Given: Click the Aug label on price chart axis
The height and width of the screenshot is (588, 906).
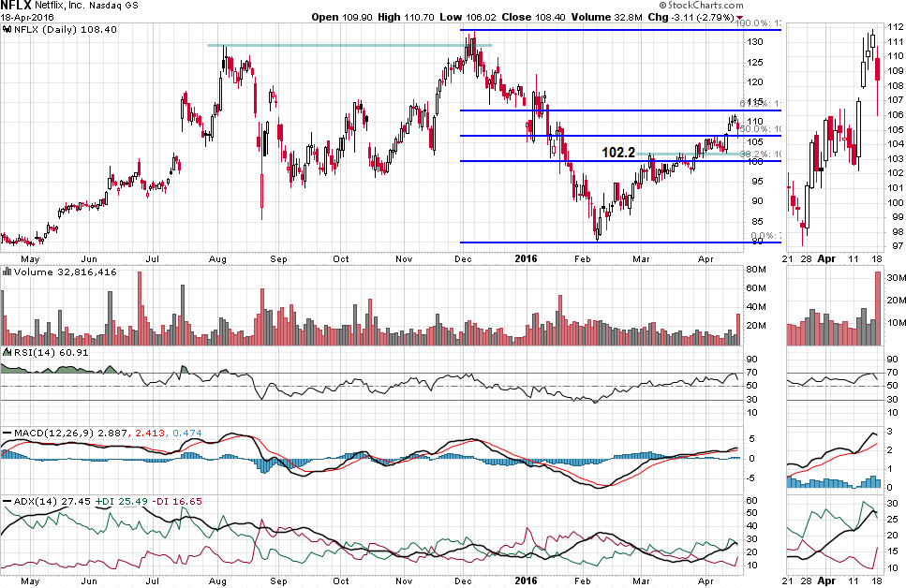Looking at the screenshot, I should [x=217, y=259].
